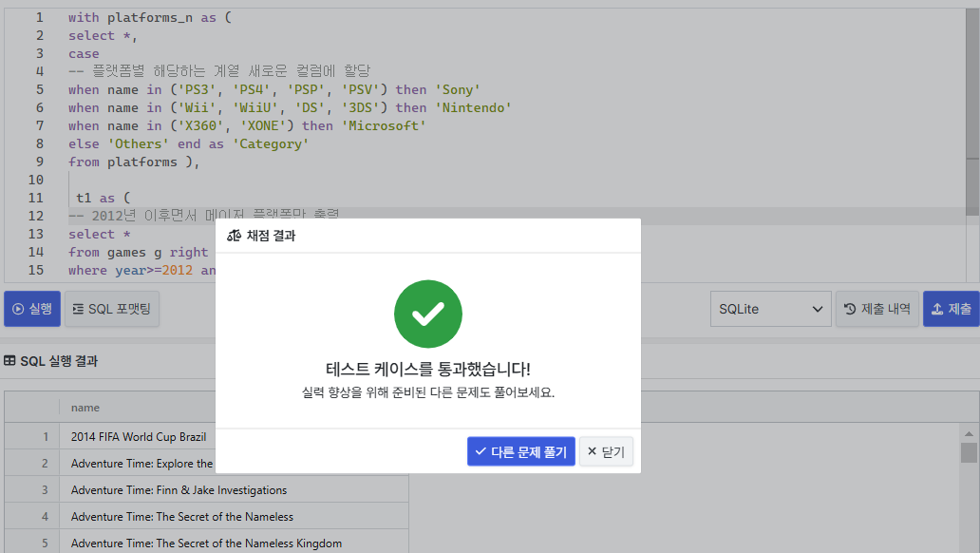Click the 'name' column header
980x553 pixels.
(85, 408)
